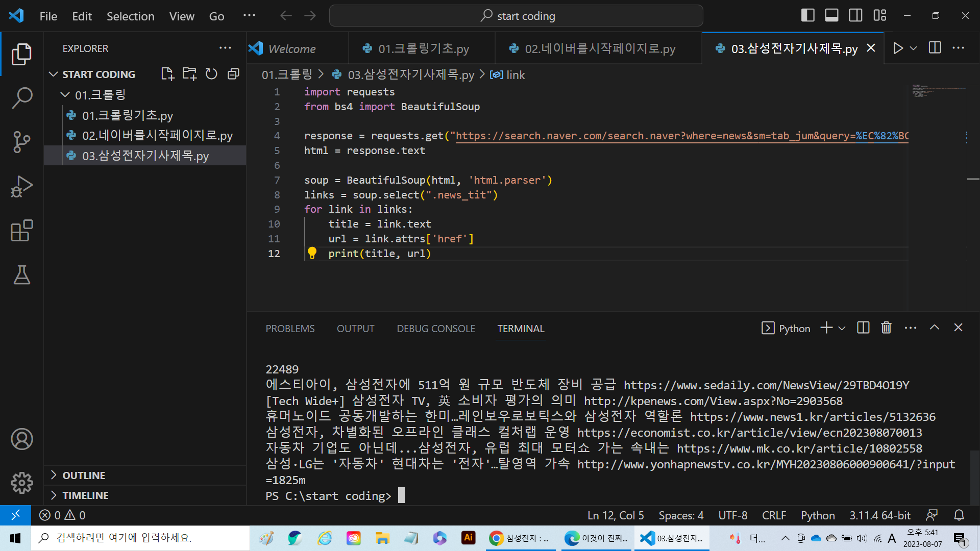Click the Run Python file button

pos(899,47)
